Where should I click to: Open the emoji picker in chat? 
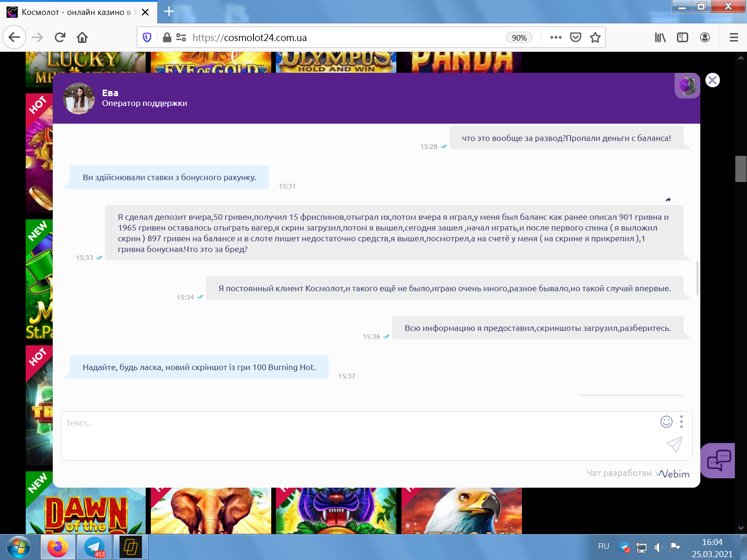(666, 421)
